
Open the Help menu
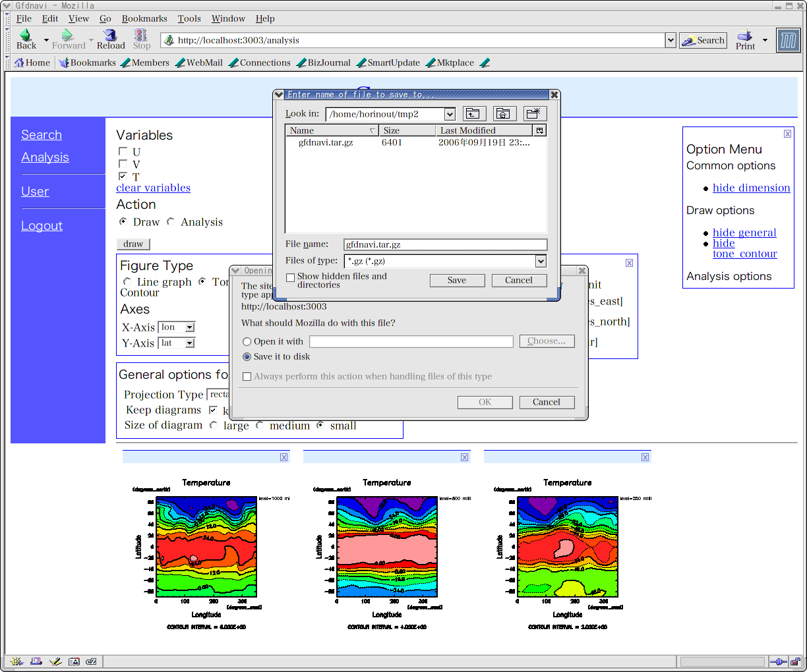point(265,18)
